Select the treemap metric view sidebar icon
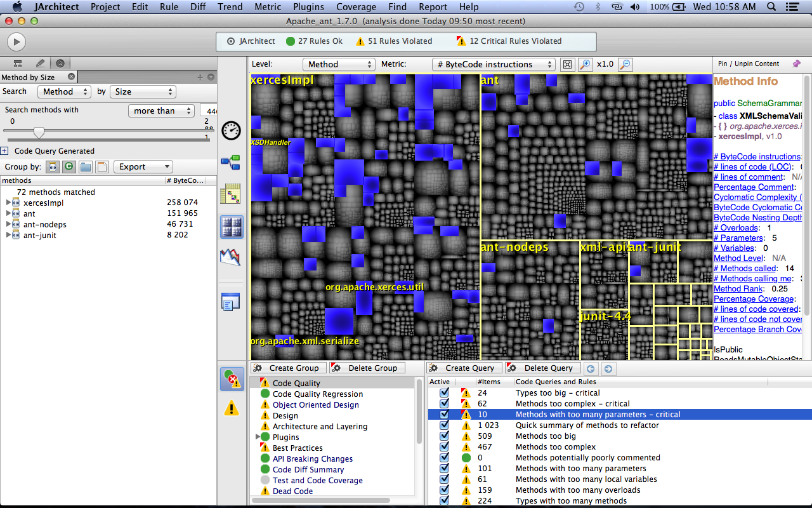The image size is (812, 508). (232, 227)
